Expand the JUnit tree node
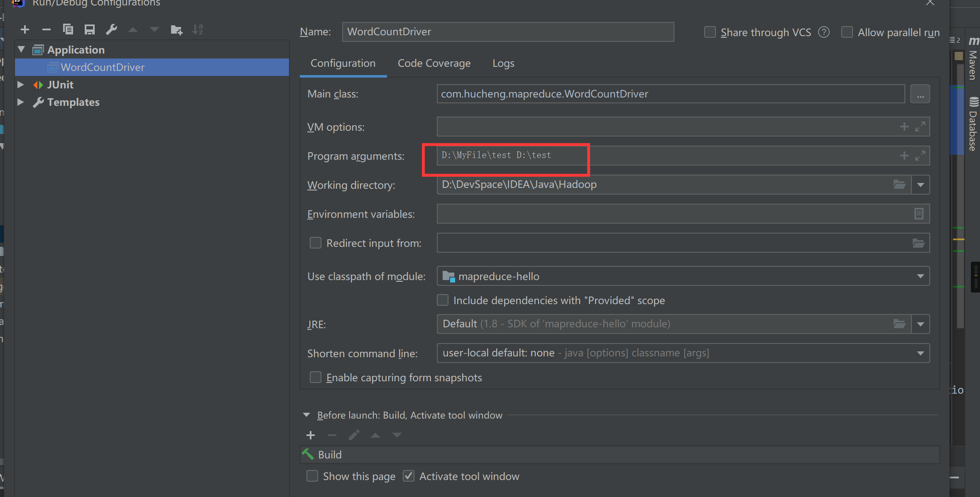 click(x=20, y=85)
